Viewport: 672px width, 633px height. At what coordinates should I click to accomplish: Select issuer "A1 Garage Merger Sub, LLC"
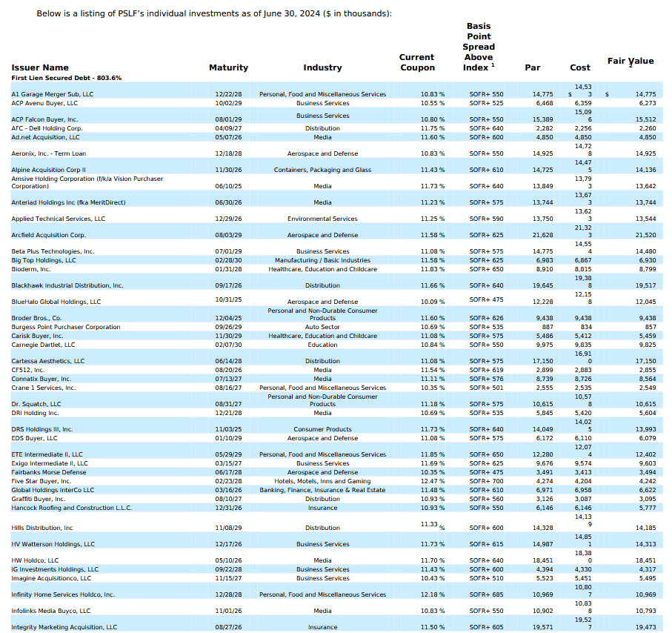(x=53, y=94)
